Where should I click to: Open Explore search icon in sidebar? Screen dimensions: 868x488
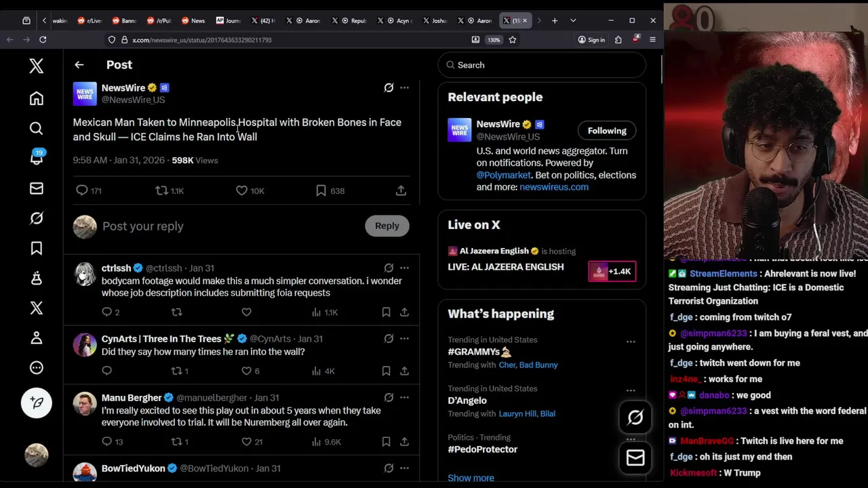click(37, 129)
